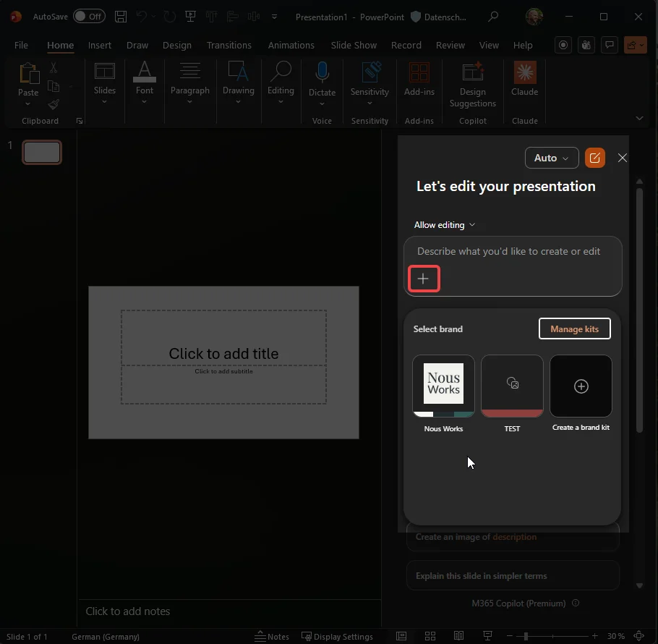Open the File menu
Viewport: 658px width, 644px height.
coord(21,45)
